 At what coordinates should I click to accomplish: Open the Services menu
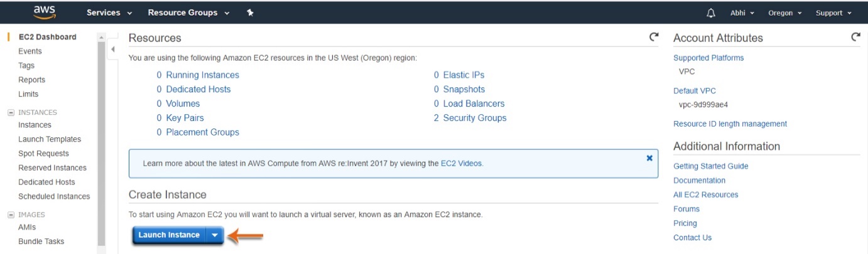pyautogui.click(x=109, y=13)
